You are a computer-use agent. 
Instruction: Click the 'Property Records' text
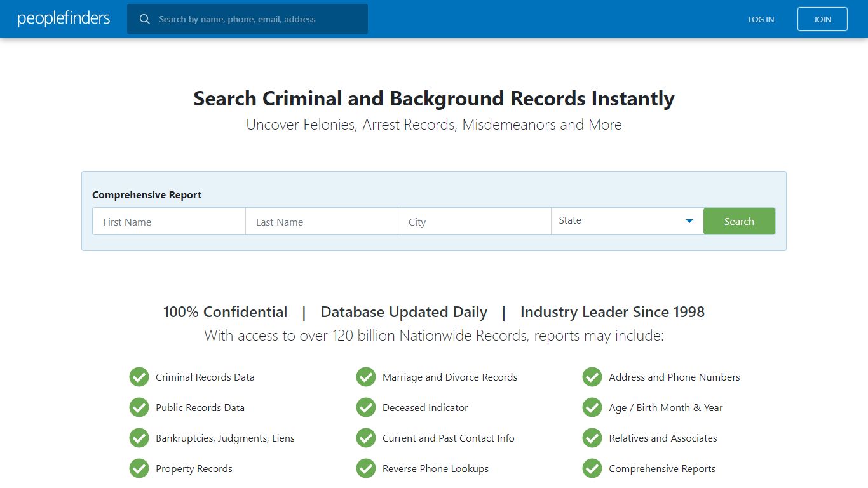[194, 469]
